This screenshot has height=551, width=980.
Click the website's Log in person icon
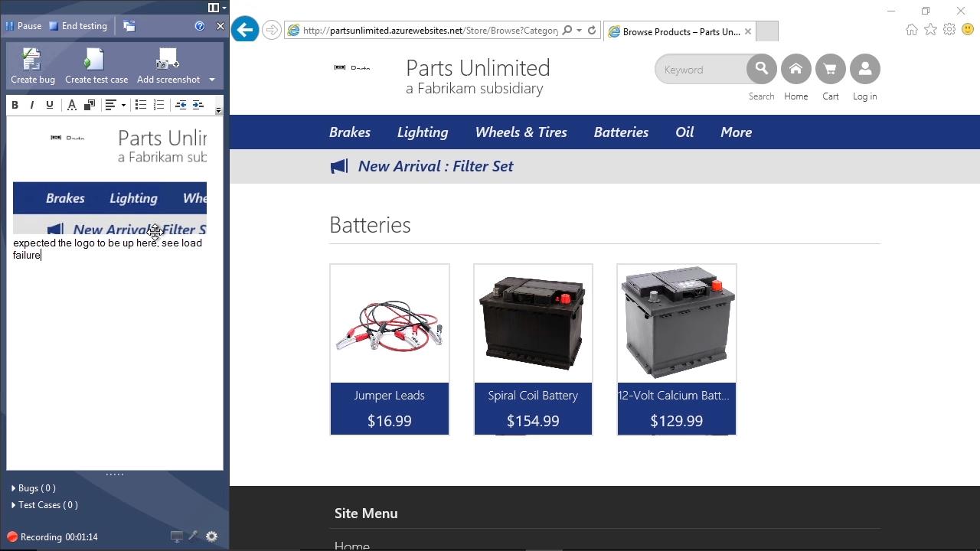coord(864,70)
